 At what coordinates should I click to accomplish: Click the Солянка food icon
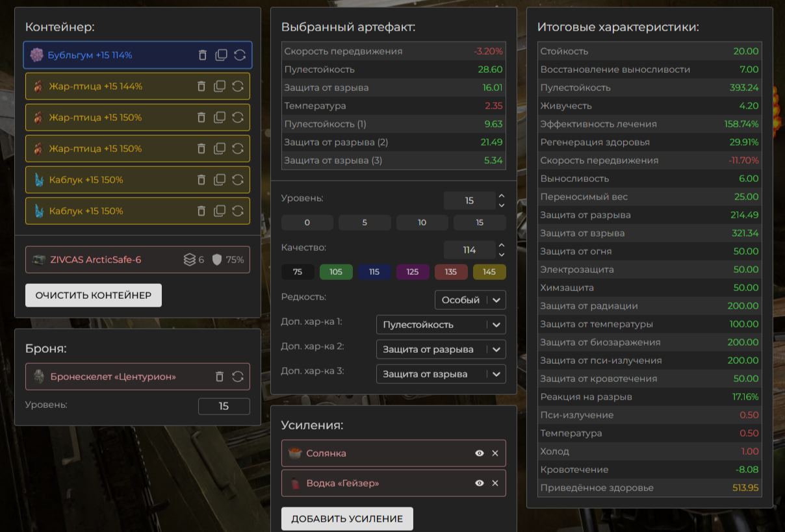point(296,453)
